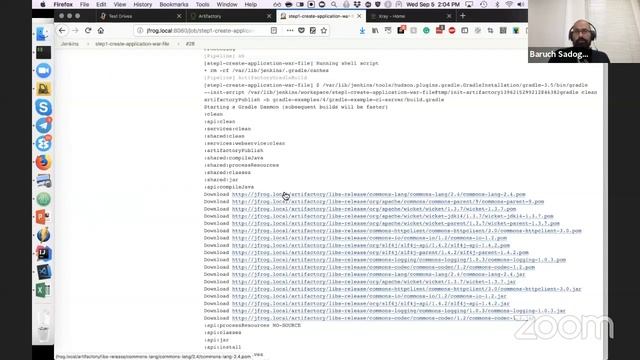Reload the Jenkins console page
The height and width of the screenshot is (360, 640).
coord(88,31)
